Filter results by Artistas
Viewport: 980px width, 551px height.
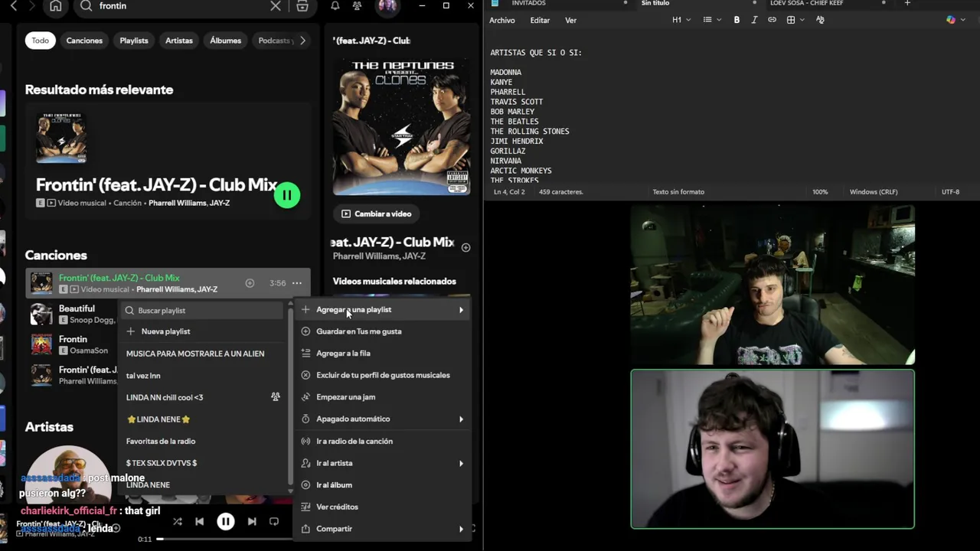(x=179, y=41)
